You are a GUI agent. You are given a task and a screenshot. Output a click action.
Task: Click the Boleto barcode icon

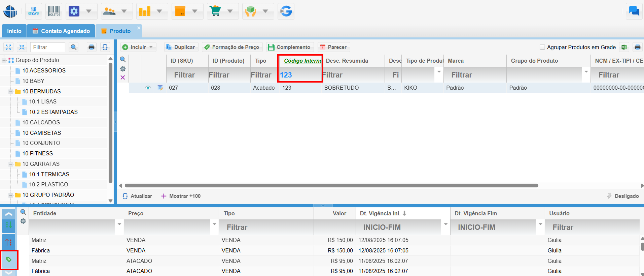pyautogui.click(x=53, y=11)
